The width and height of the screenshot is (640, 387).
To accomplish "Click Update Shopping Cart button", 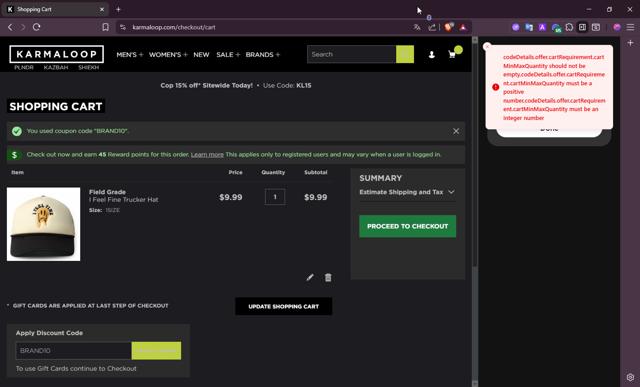I will click(x=284, y=306).
